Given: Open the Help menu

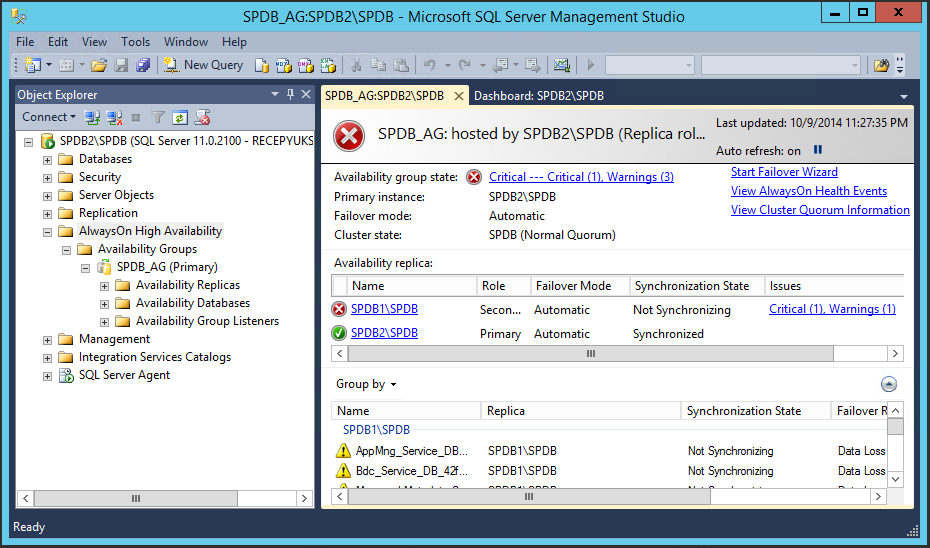Looking at the screenshot, I should (234, 42).
